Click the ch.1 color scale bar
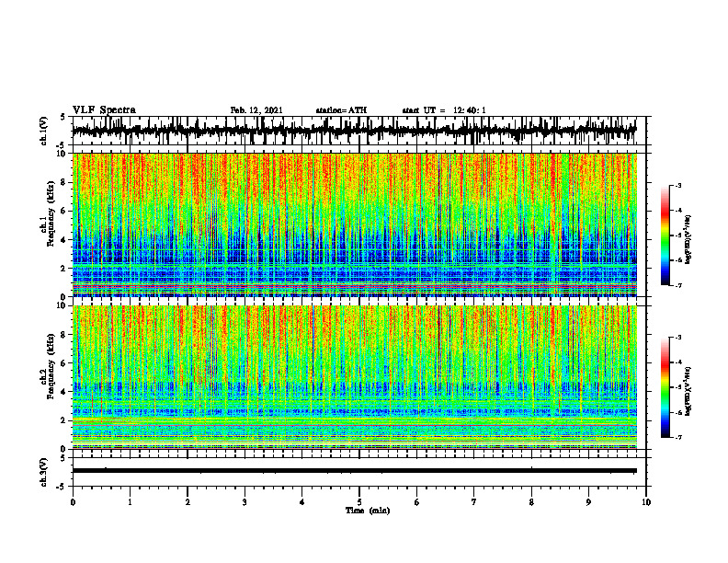The width and height of the screenshot is (728, 563). click(665, 236)
